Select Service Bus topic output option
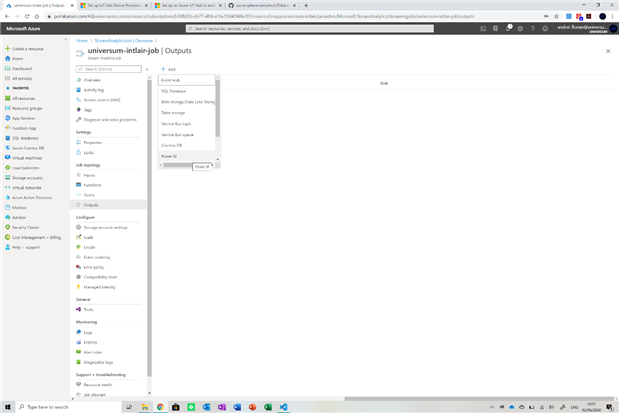The height and width of the screenshot is (413, 619). coord(187,124)
